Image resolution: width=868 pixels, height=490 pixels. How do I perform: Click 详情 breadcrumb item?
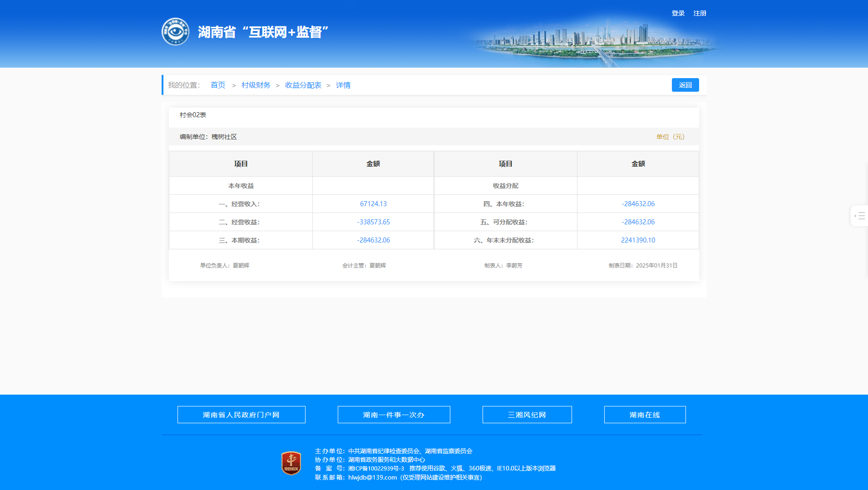pyautogui.click(x=343, y=85)
